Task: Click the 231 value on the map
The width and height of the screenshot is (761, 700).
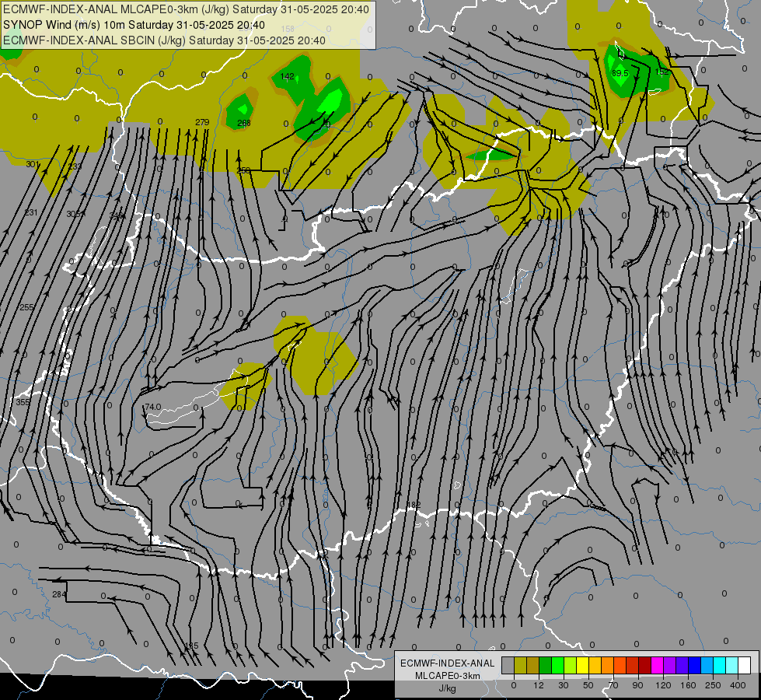Action: (x=31, y=212)
